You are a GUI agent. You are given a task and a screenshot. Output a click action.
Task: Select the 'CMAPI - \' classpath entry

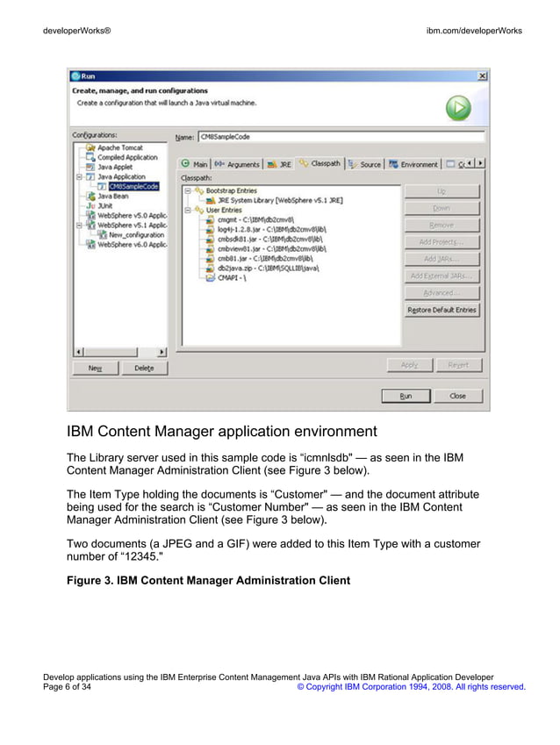pos(232,278)
